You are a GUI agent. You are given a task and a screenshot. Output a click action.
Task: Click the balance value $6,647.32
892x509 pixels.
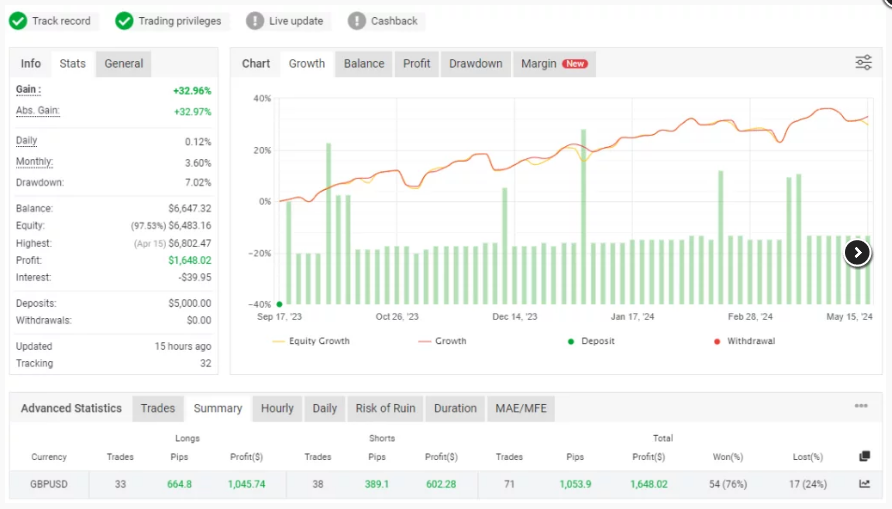point(189,209)
